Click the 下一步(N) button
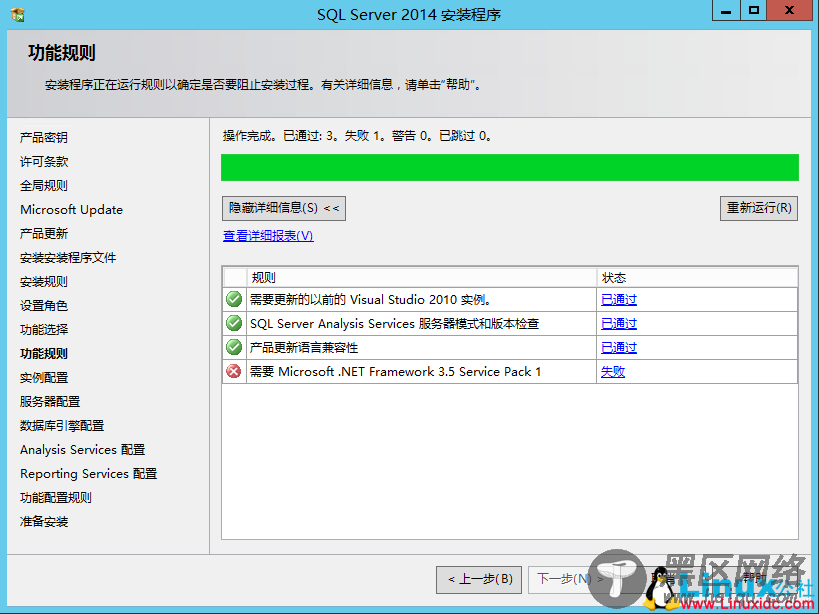 (x=569, y=580)
